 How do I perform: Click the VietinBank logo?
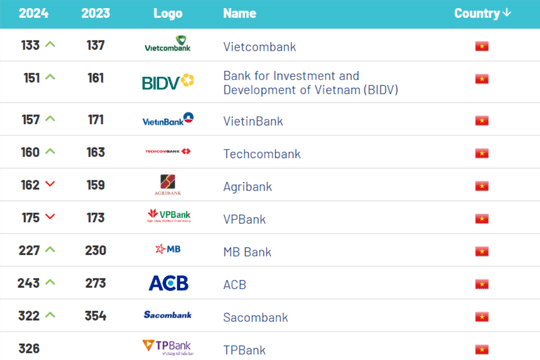(x=168, y=119)
